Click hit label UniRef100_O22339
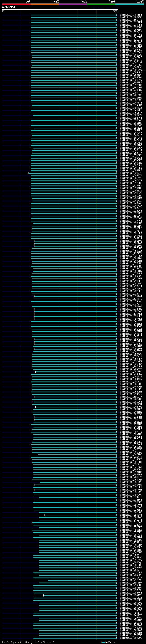Screen dimensions: 146x644 coord(131,414)
